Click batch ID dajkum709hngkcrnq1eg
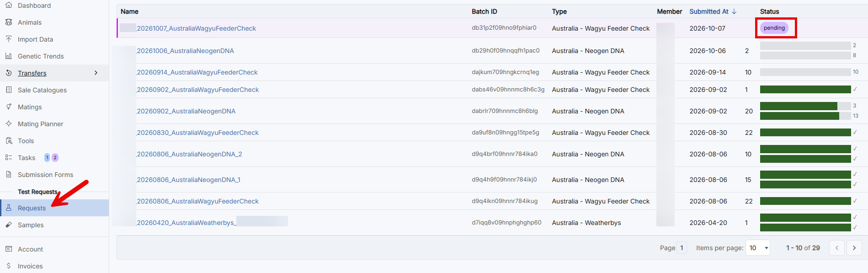868x273 pixels. click(506, 72)
